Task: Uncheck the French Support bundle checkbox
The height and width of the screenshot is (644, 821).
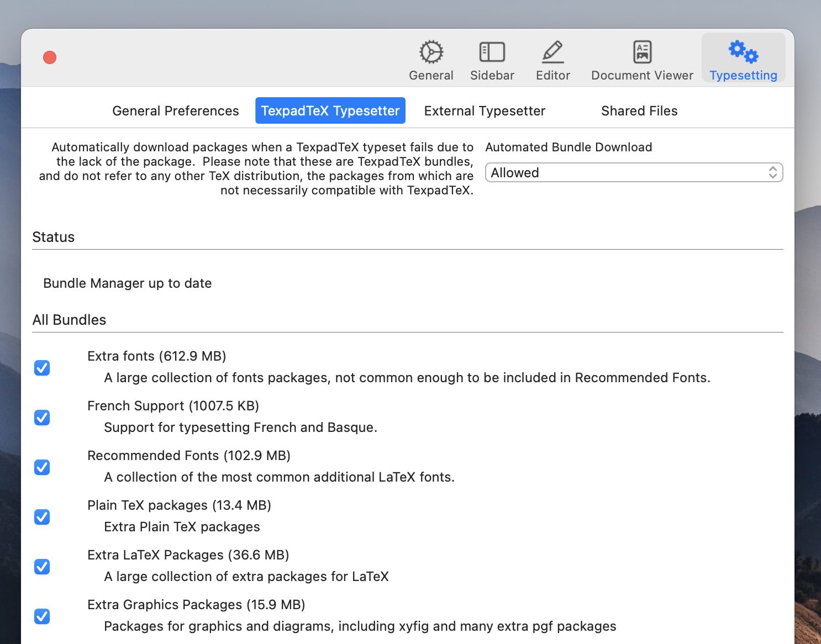Action: click(x=42, y=417)
